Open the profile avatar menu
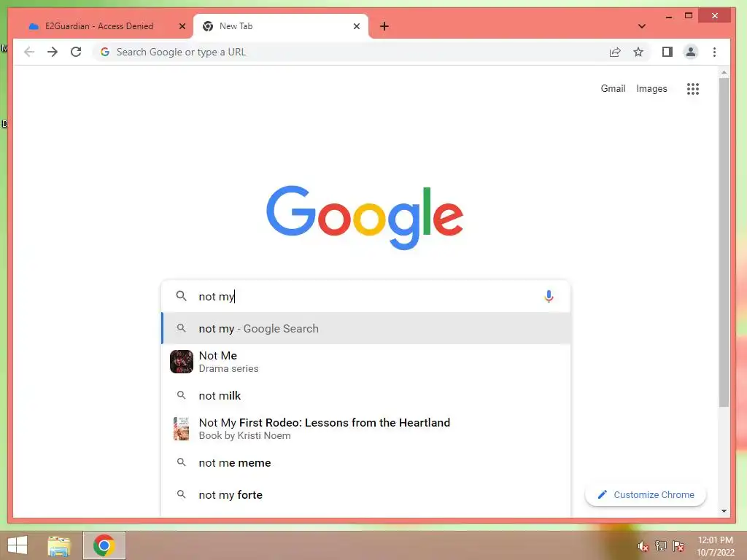 pyautogui.click(x=691, y=52)
